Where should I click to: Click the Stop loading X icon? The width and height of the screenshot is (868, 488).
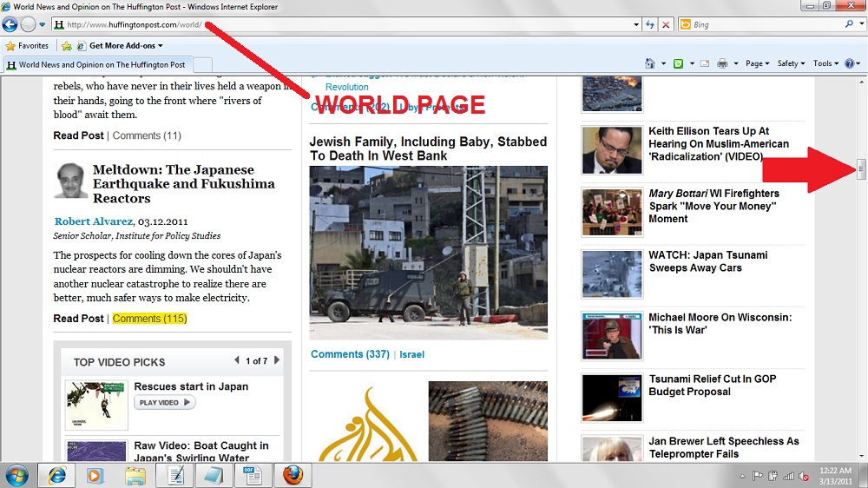click(x=666, y=24)
